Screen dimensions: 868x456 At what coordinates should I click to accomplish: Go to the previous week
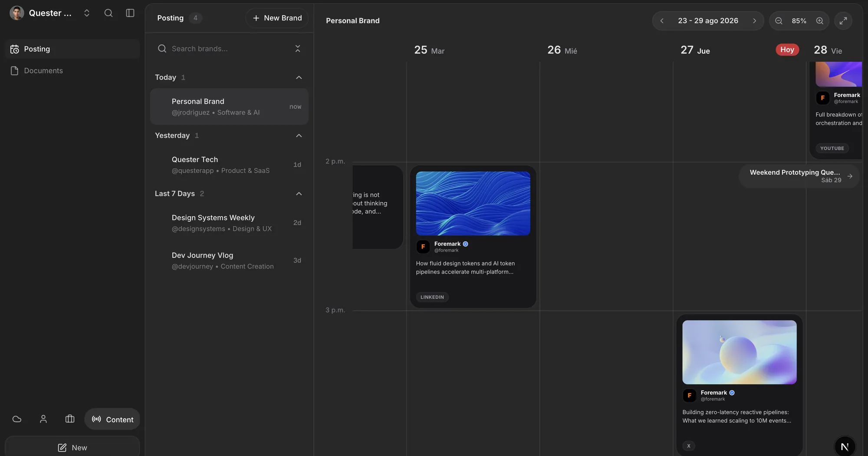pyautogui.click(x=662, y=21)
